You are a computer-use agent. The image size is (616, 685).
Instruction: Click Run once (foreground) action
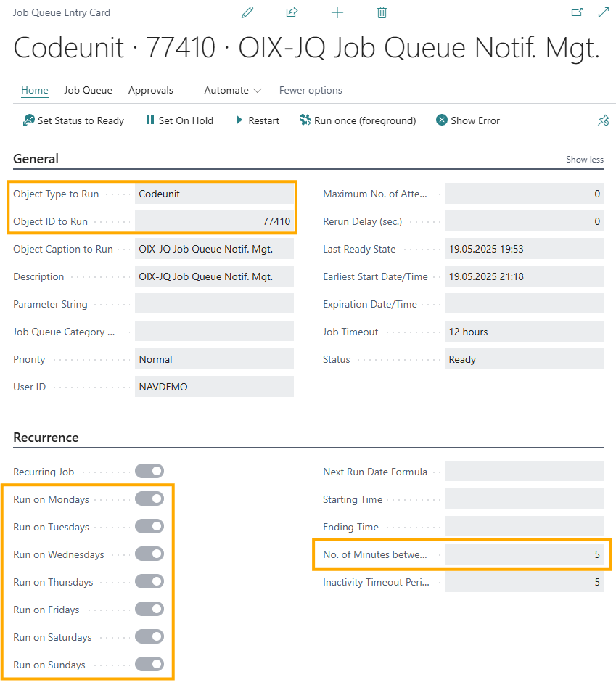(358, 120)
